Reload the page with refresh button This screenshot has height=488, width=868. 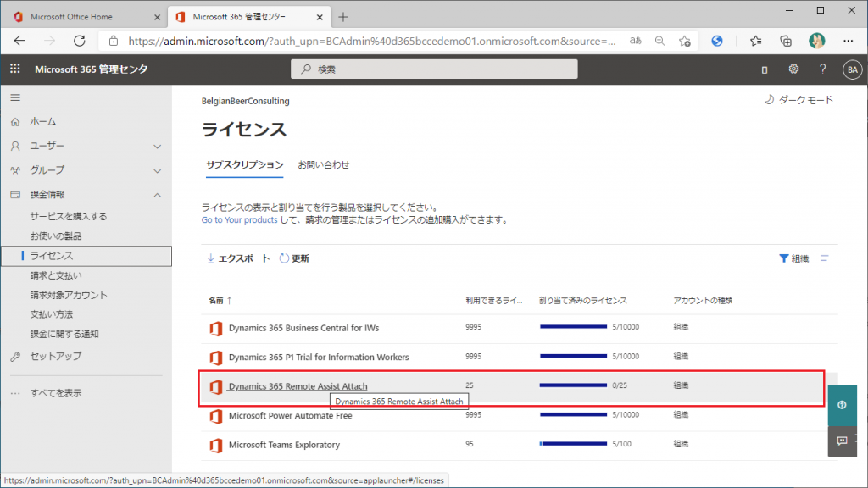tap(80, 41)
